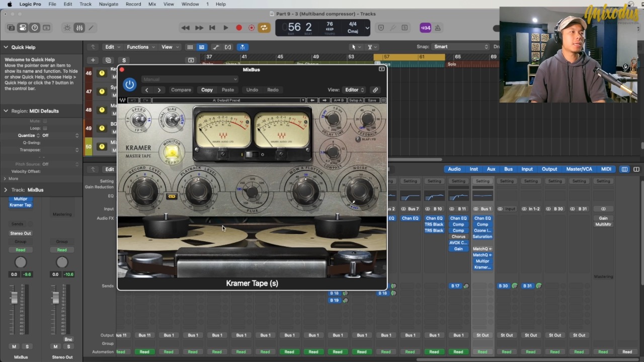Viewport: 644px width, 362px height.
Task: Click the Compare button in plugin header
Action: (181, 90)
